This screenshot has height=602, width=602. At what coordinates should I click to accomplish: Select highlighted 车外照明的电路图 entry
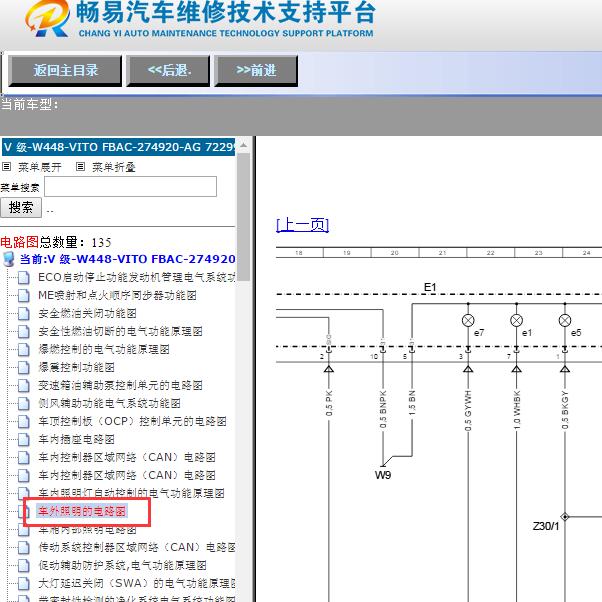(82, 511)
